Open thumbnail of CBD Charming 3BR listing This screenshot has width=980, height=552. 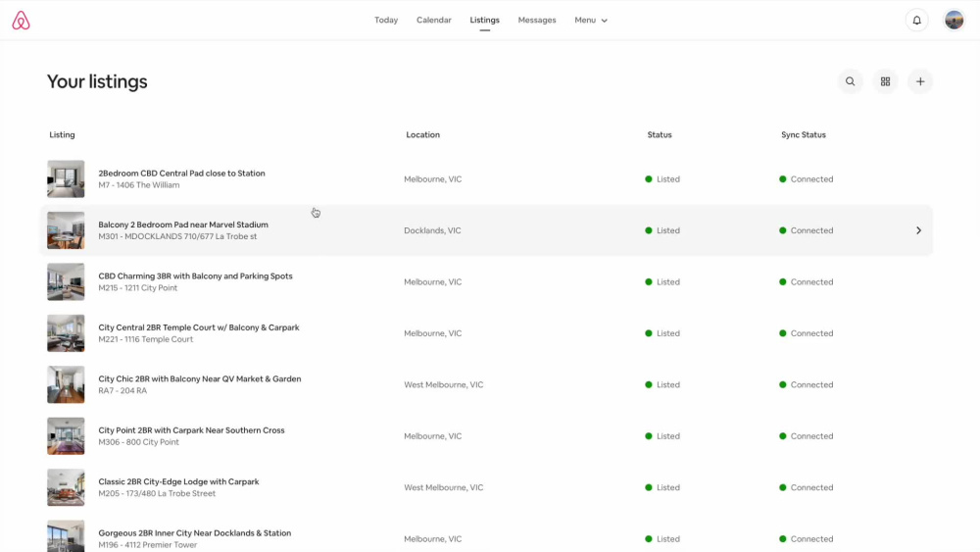click(x=66, y=282)
